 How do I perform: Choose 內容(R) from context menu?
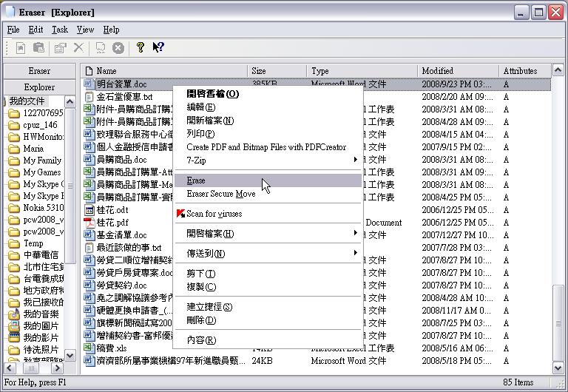tap(268, 340)
